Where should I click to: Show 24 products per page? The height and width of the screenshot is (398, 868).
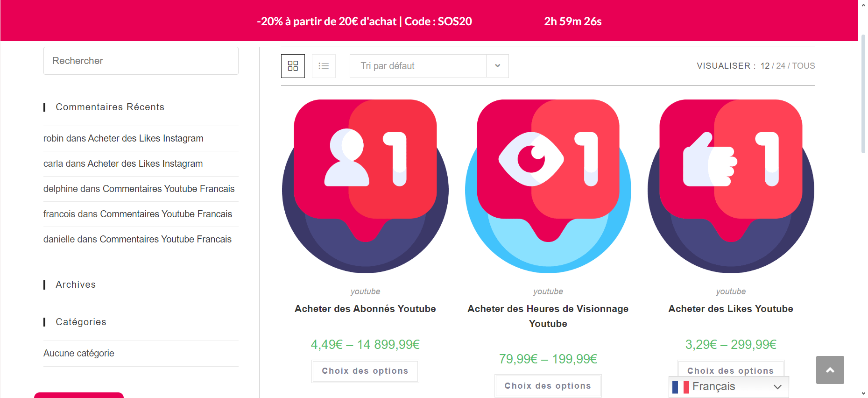[781, 66]
